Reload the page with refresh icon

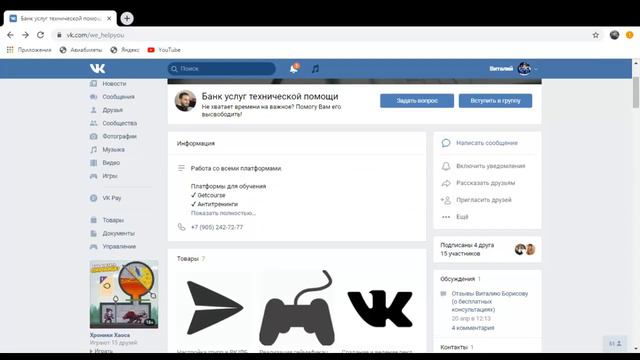[40, 35]
